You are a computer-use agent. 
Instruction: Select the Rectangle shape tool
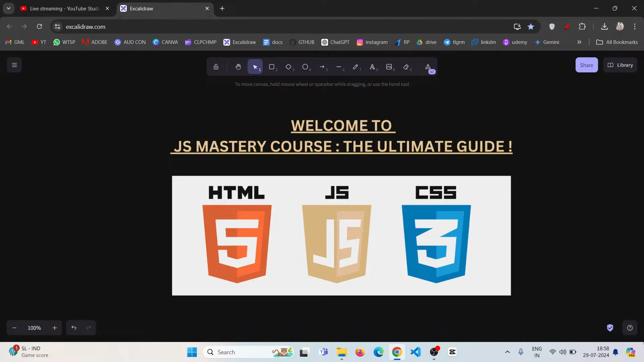272,67
